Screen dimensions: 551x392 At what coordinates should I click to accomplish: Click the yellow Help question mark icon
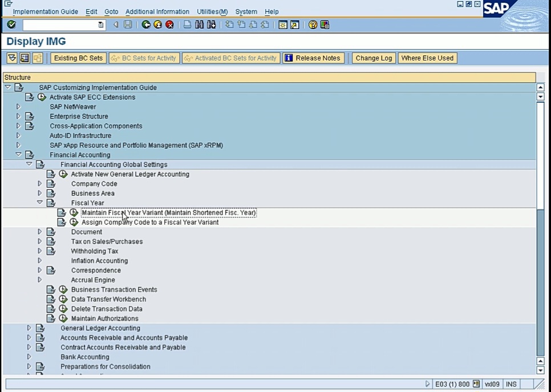313,25
